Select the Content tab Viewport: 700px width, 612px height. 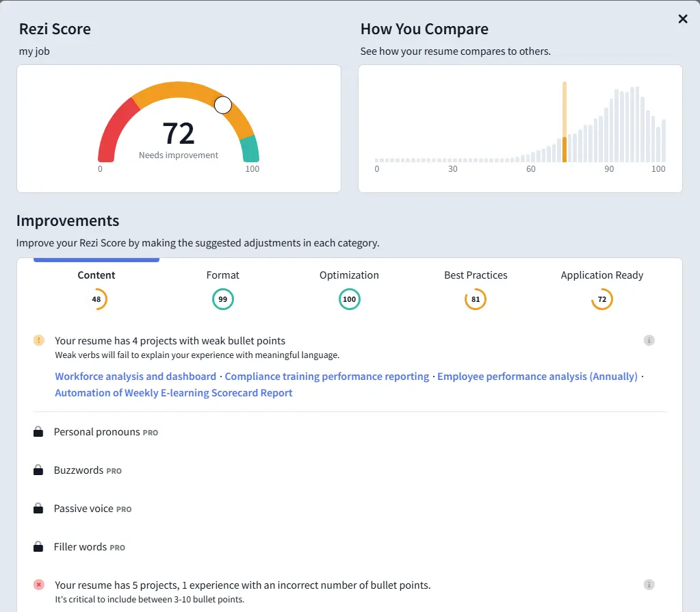pyautogui.click(x=96, y=275)
